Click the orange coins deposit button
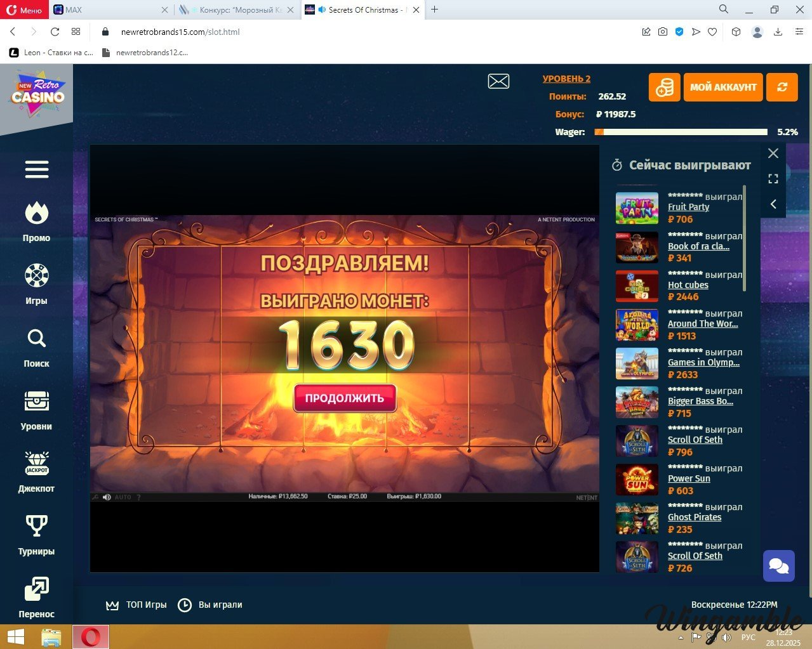Viewport: 812px width, 649px height. (x=664, y=88)
